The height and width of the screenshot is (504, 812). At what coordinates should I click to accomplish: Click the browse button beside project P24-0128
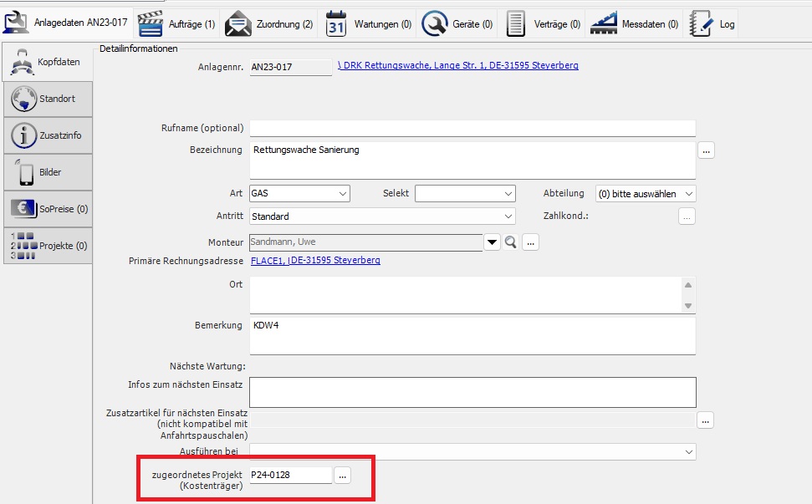pos(343,475)
